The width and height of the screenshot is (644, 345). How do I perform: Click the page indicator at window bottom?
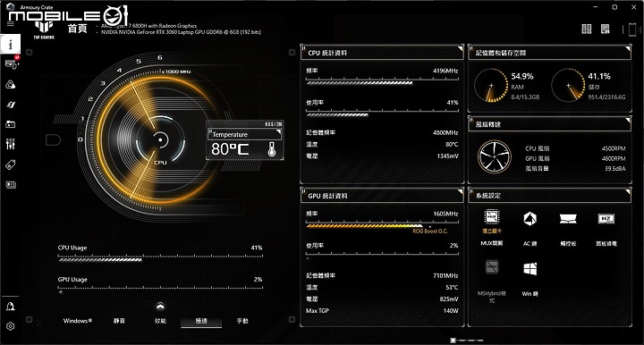coord(466,340)
